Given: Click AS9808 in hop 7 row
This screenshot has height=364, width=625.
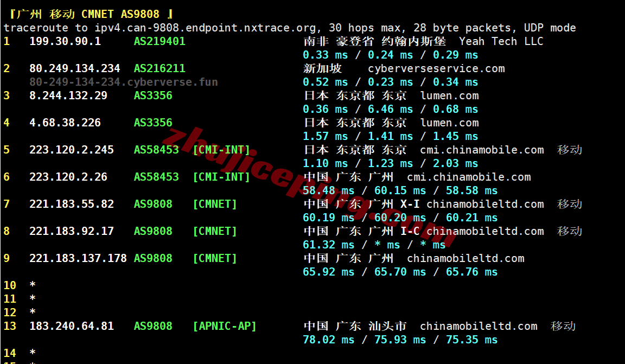Looking at the screenshot, I should pos(153,204).
